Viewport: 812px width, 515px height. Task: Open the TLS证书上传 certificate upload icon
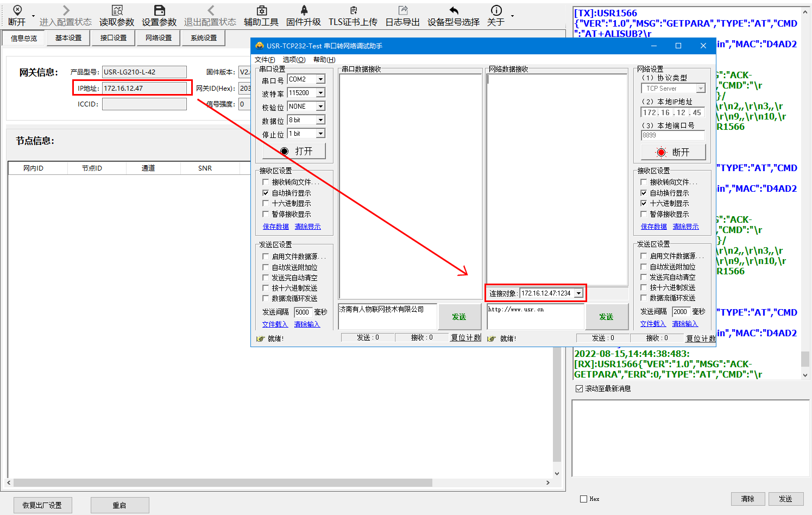click(353, 11)
